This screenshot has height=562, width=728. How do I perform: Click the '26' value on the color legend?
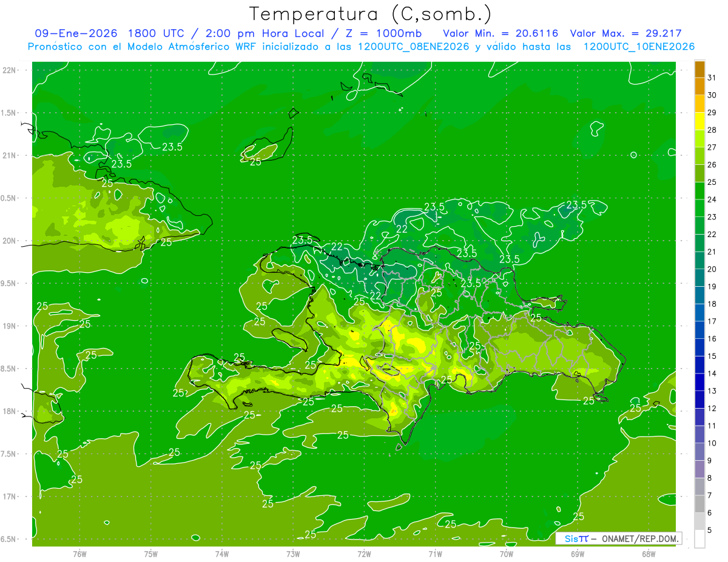[x=712, y=165]
